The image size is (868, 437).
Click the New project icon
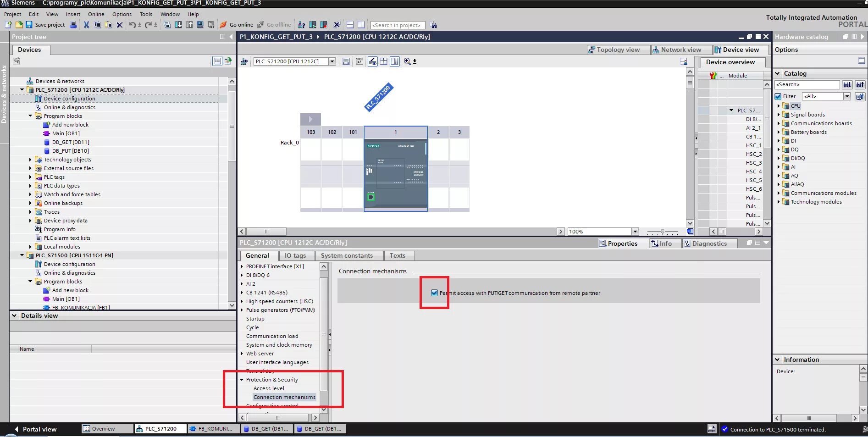(x=8, y=25)
